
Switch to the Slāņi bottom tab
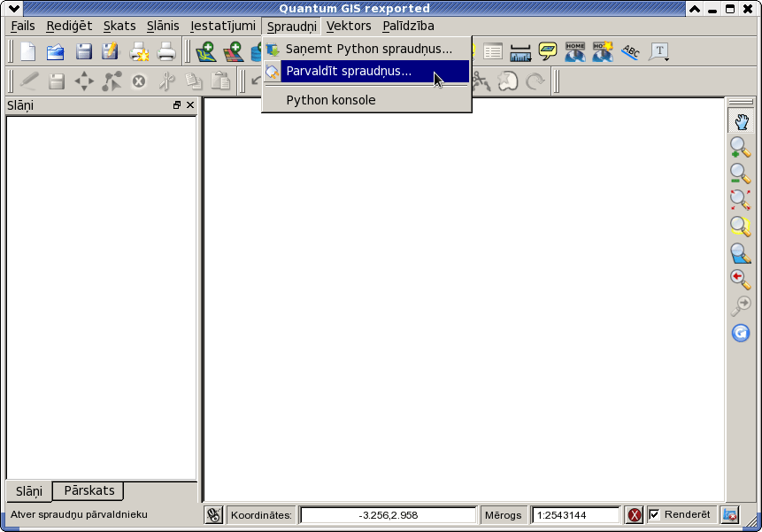coord(28,491)
